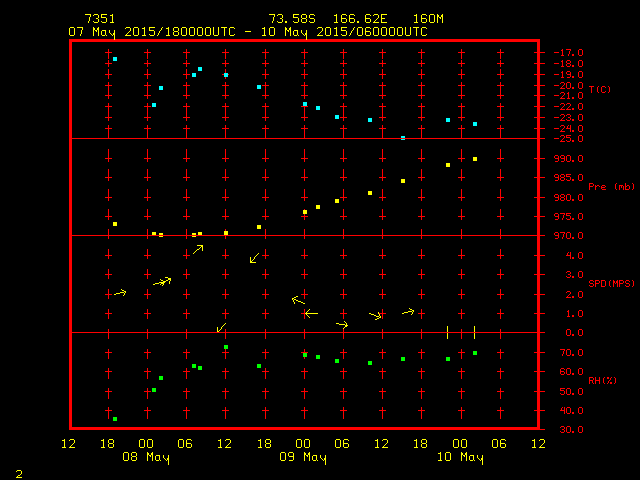This screenshot has width=640, height=480.
Task: Select the latitude value 73.58S
Action: point(290,19)
